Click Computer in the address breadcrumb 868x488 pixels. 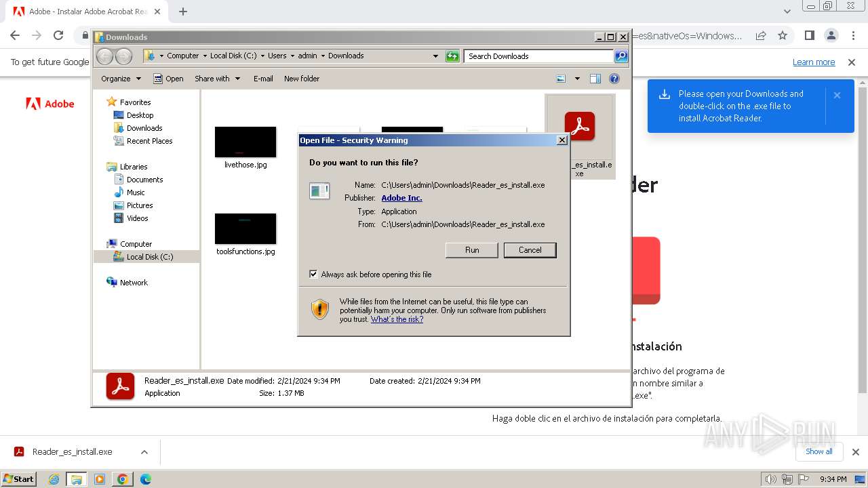pyautogui.click(x=183, y=56)
